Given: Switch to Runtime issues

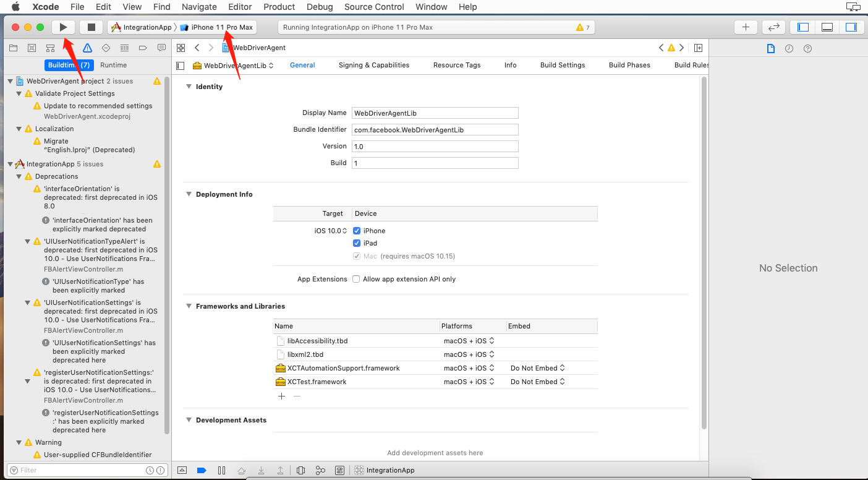Looking at the screenshot, I should pyautogui.click(x=114, y=65).
